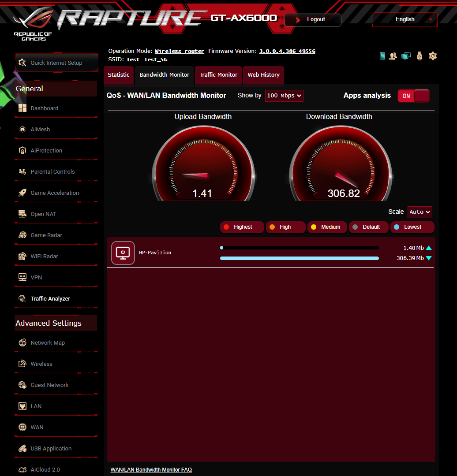The image size is (457, 476).
Task: Switch to the Bandwidth Monitor tab
Action: [165, 74]
